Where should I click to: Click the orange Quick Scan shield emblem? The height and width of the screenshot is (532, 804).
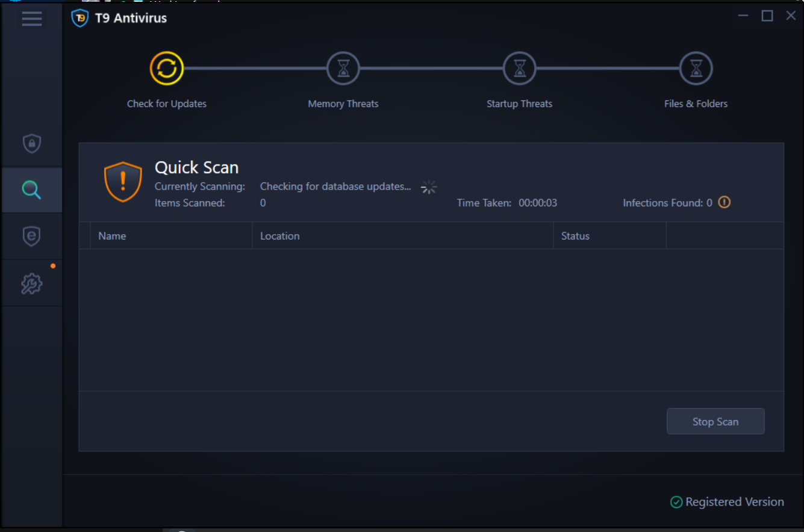[x=123, y=181]
